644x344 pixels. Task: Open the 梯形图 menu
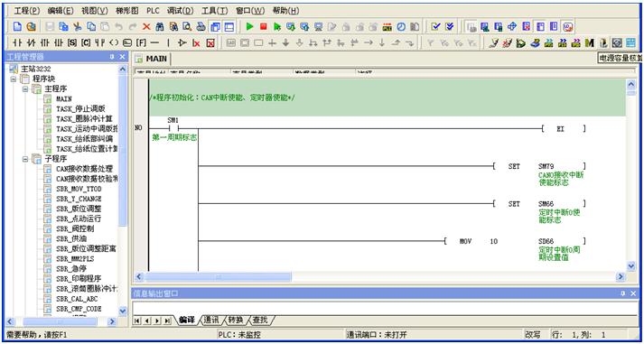pos(127,11)
